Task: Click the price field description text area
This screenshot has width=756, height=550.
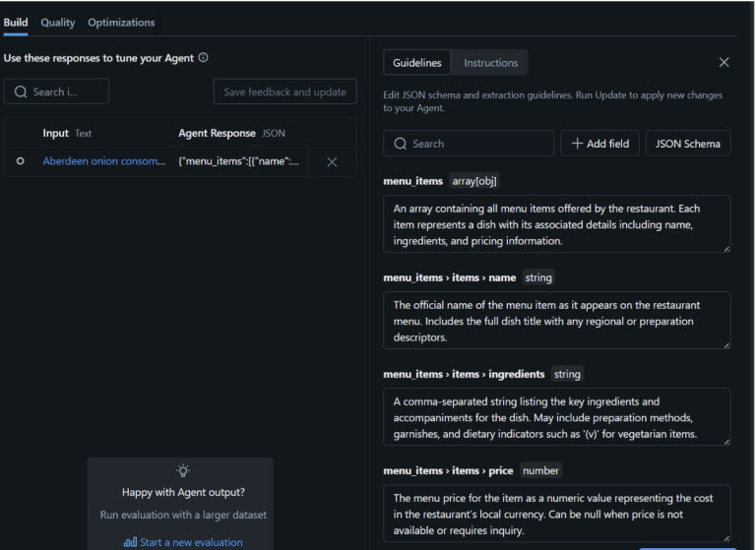Action: (x=556, y=513)
